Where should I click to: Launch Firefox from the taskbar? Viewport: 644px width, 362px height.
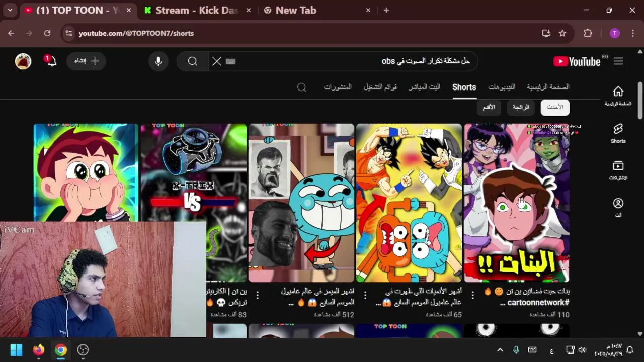tap(39, 350)
